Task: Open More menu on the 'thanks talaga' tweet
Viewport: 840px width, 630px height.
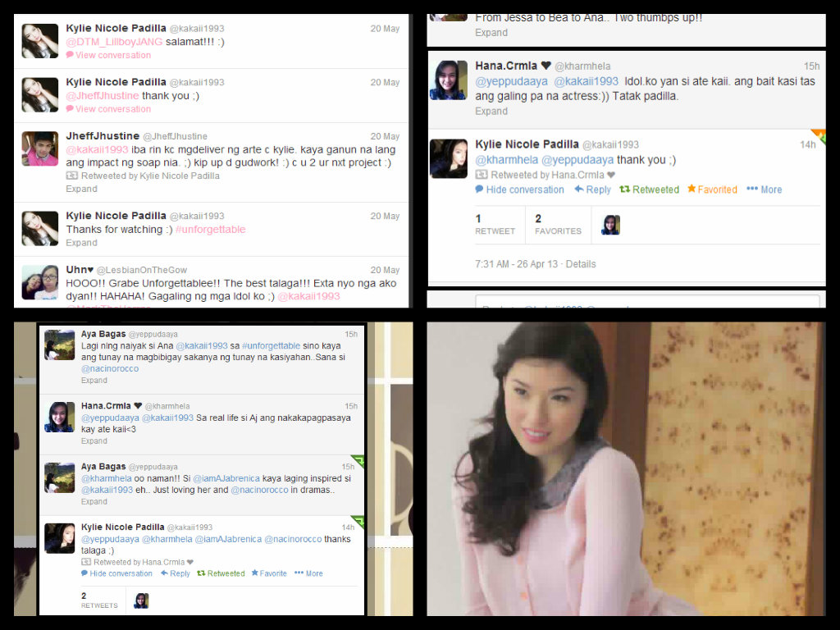Action: point(308,573)
